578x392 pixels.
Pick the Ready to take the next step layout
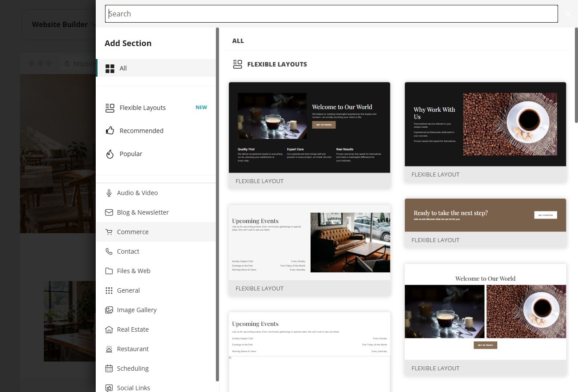point(485,223)
